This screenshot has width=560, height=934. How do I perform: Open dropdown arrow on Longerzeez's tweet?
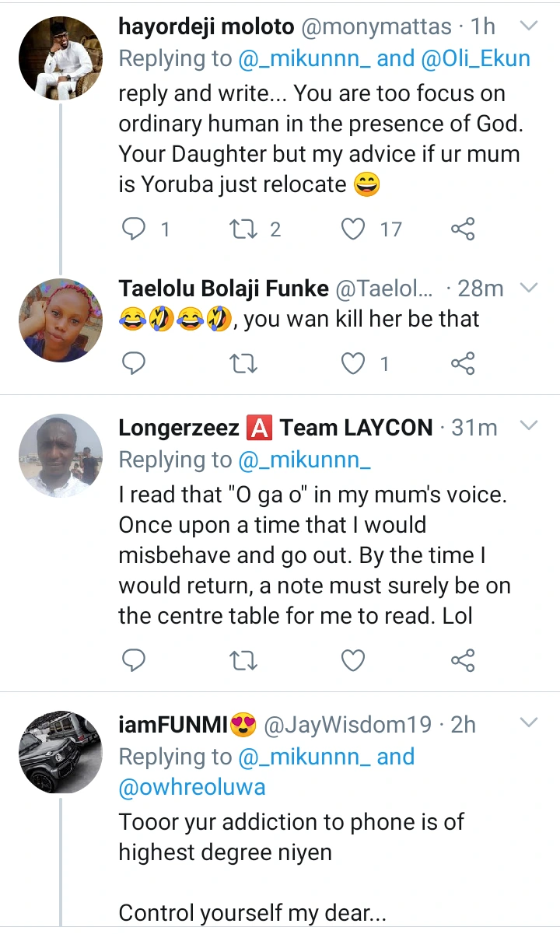529,426
